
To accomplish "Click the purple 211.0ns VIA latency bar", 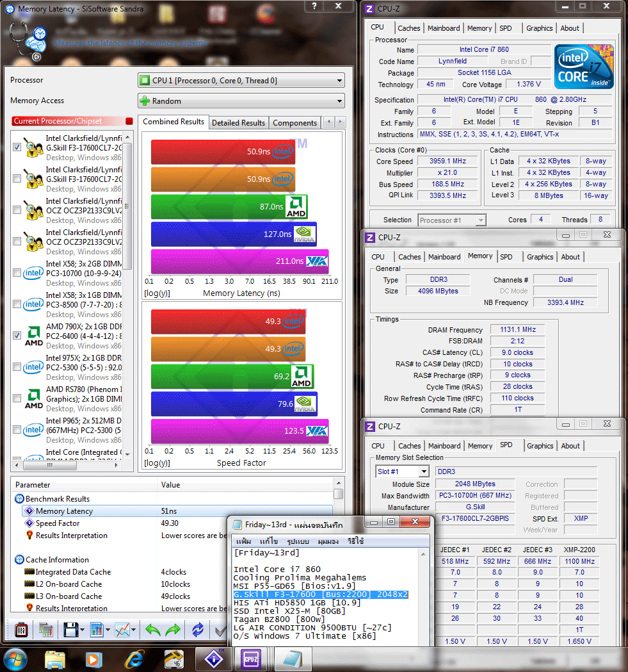I will click(240, 261).
